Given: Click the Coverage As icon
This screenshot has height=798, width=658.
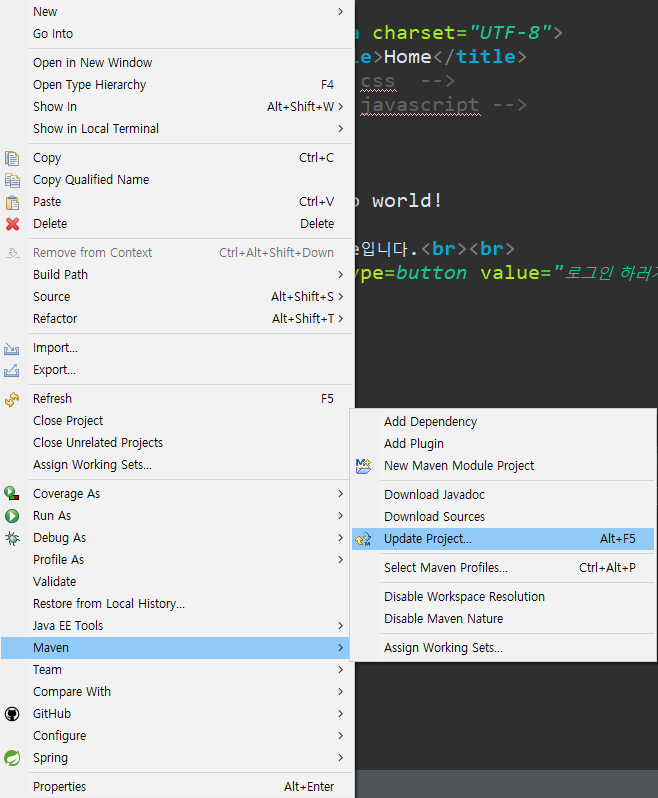Looking at the screenshot, I should (12, 494).
